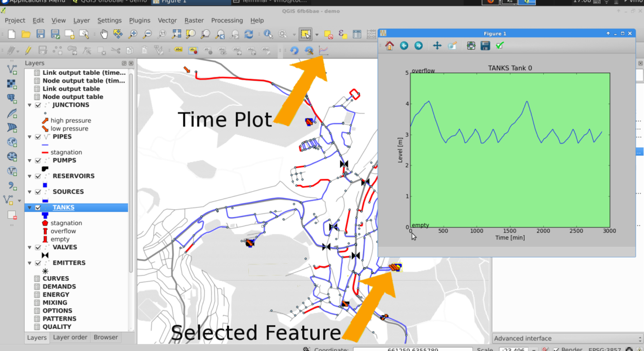Viewport: 644px width, 351px height.
Task: Close the Layers panel
Action: coord(131,63)
